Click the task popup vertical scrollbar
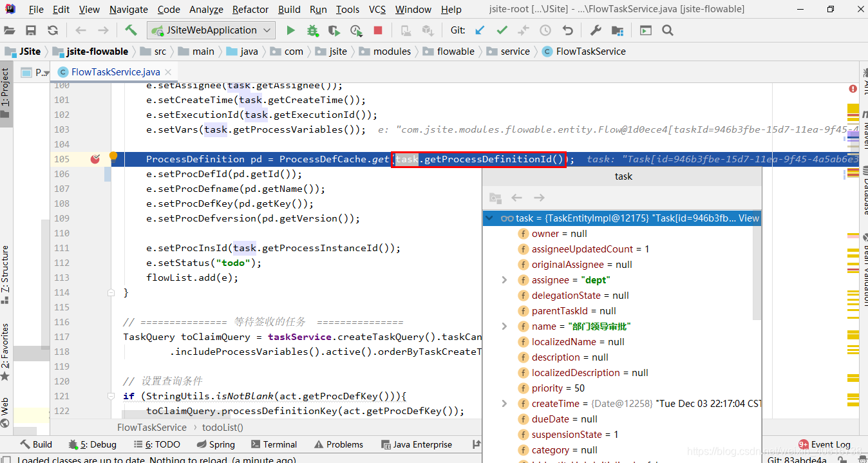Viewport: 868px width, 463px height. 757,272
